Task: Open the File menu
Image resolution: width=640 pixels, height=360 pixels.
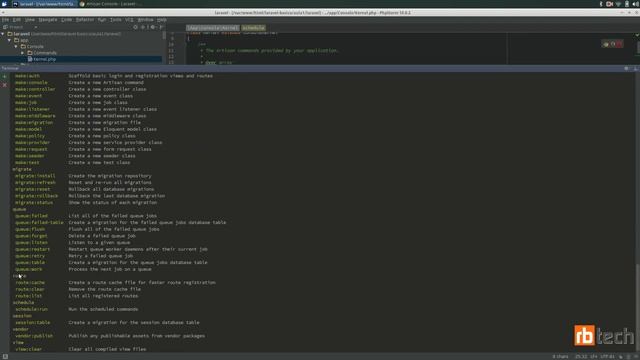Action: click(x=5, y=20)
